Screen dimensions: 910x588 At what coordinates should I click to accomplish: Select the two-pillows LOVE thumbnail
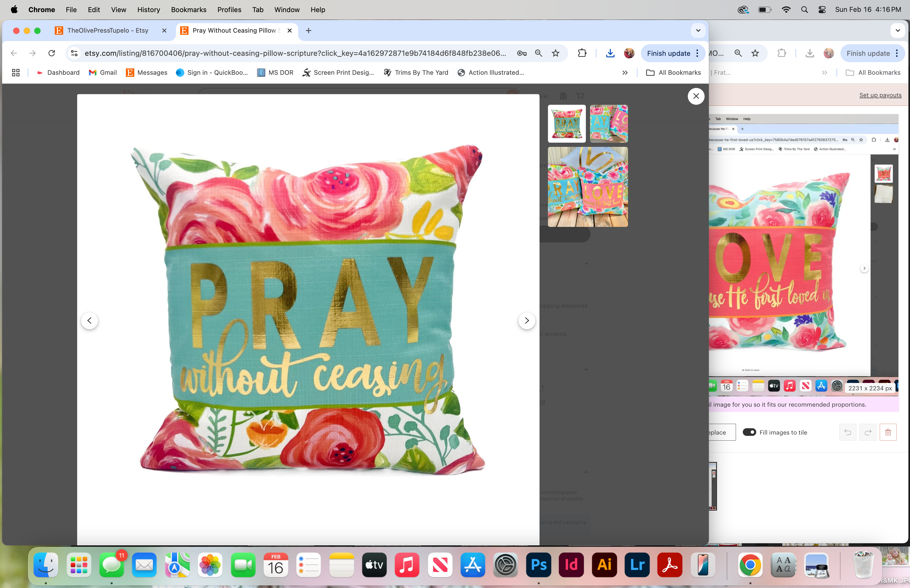[x=608, y=124]
